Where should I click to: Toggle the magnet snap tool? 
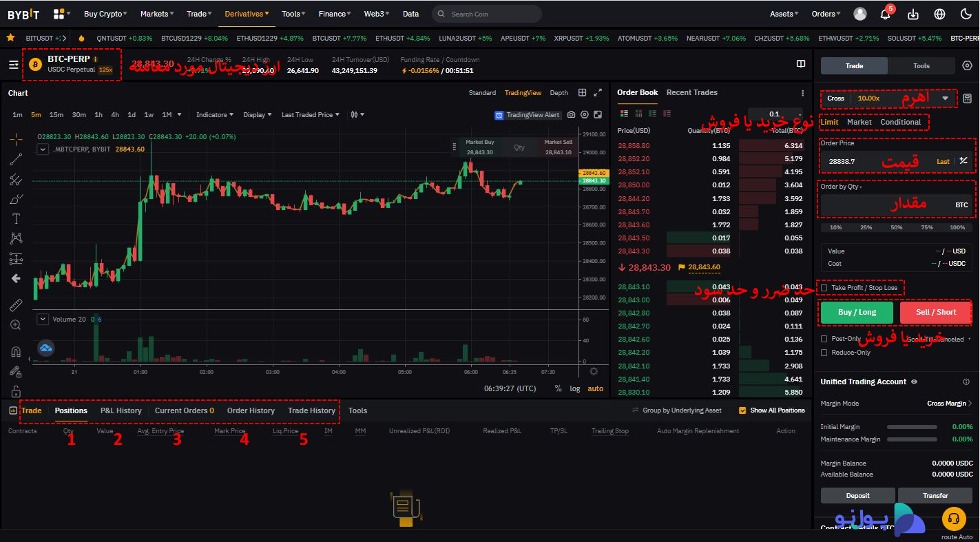[x=16, y=352]
